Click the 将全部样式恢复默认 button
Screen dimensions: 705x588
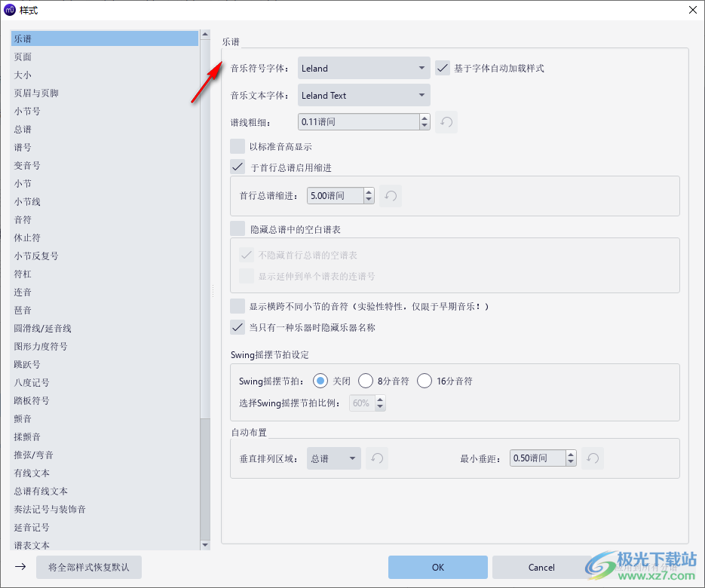(88, 567)
